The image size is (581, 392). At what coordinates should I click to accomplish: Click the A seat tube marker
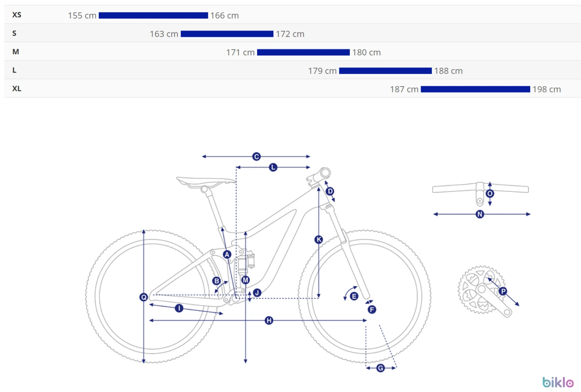(x=227, y=254)
